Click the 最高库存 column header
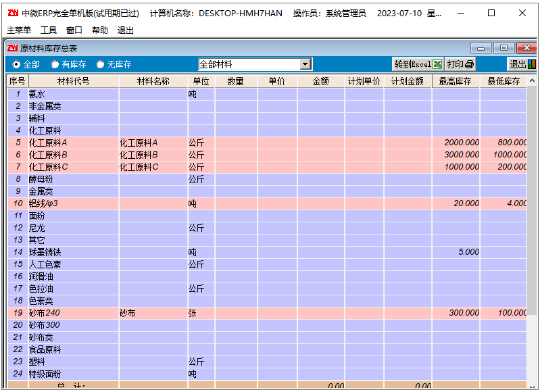 click(x=456, y=81)
